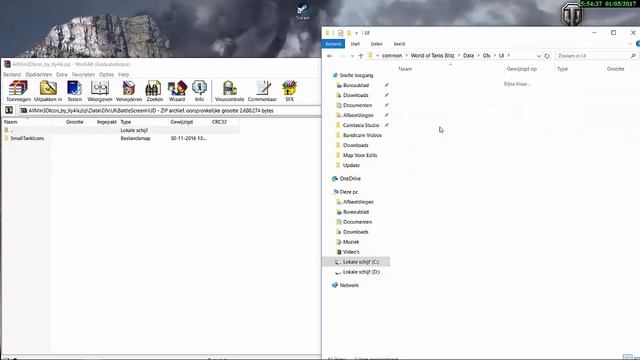
Task: Expand breadcrumb arrow after common
Action: [406, 56]
